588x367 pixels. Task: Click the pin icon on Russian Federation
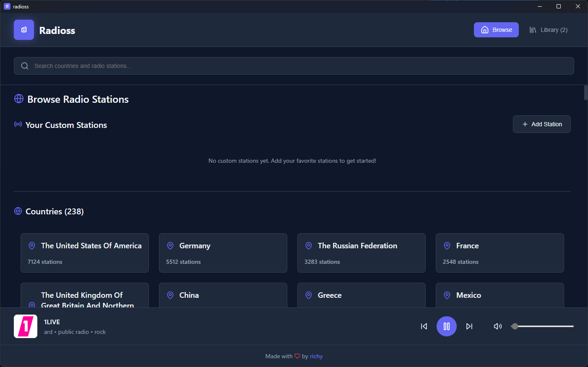coord(309,246)
